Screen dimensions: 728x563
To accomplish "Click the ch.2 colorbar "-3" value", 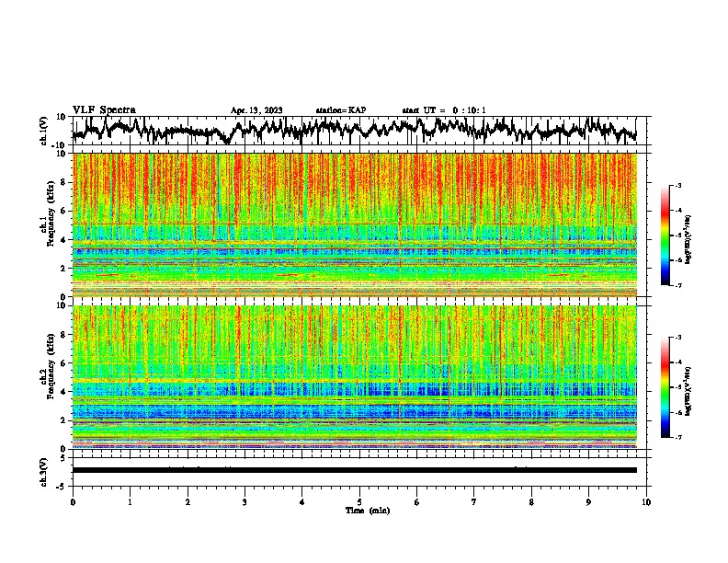I will [x=677, y=338].
